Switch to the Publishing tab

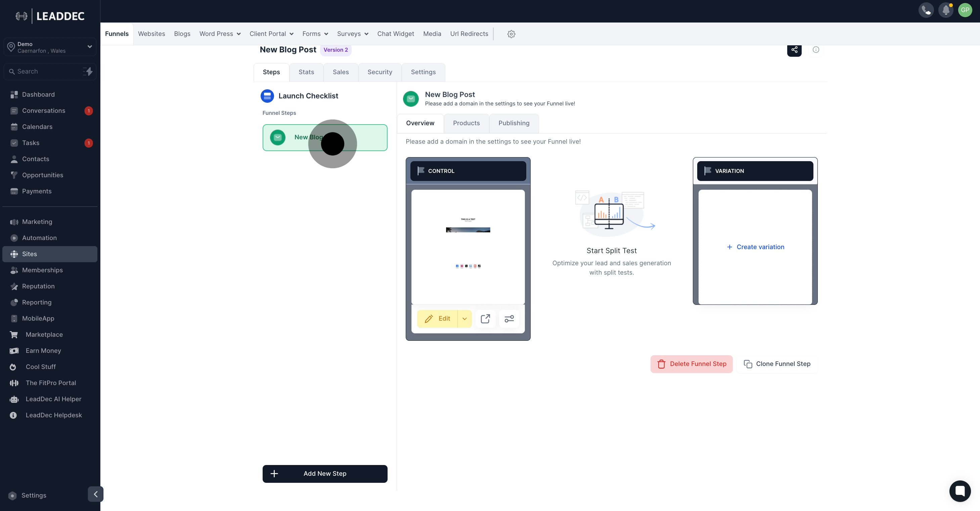tap(514, 123)
